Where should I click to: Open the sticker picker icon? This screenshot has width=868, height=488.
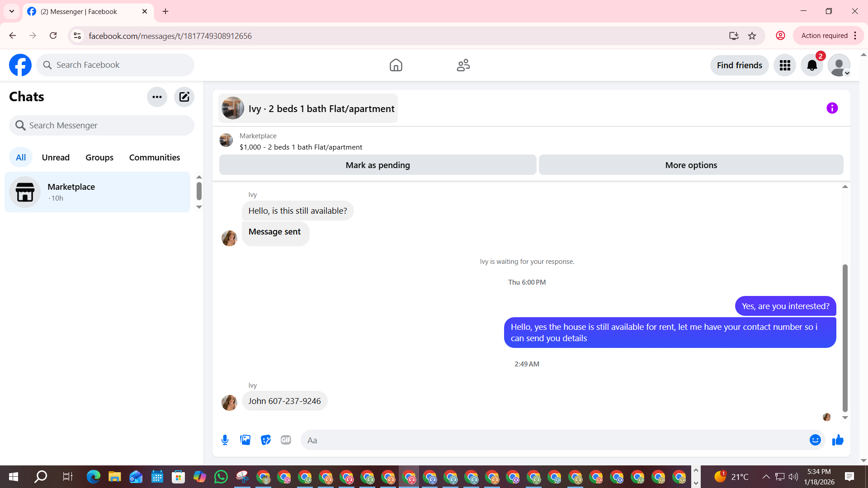(x=265, y=440)
